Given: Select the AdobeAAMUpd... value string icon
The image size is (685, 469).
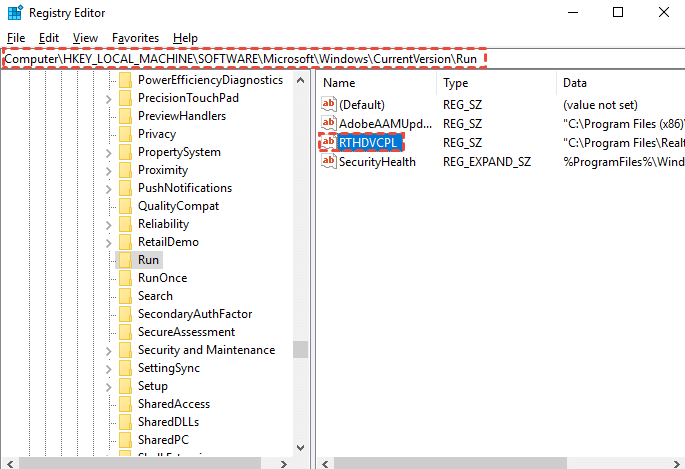Looking at the screenshot, I should [x=329, y=123].
